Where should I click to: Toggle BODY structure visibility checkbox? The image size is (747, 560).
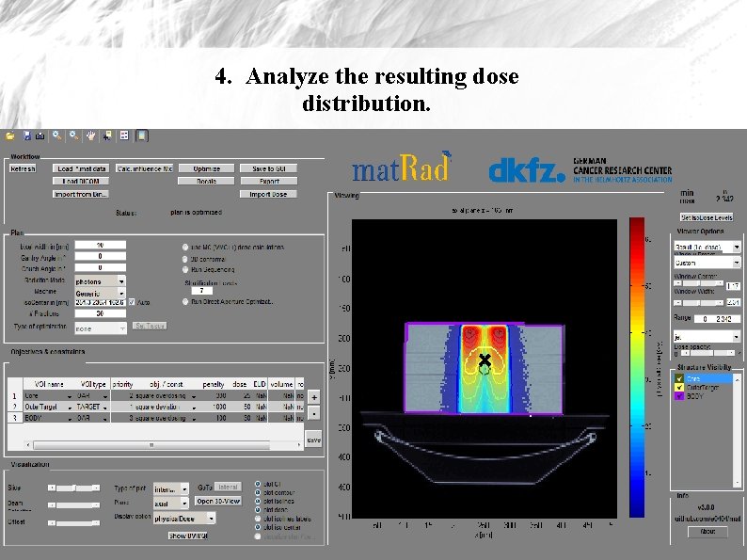click(x=679, y=396)
